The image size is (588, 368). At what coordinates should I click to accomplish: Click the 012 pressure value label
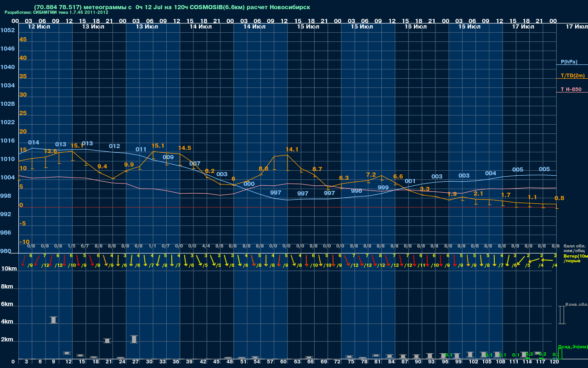pos(114,146)
